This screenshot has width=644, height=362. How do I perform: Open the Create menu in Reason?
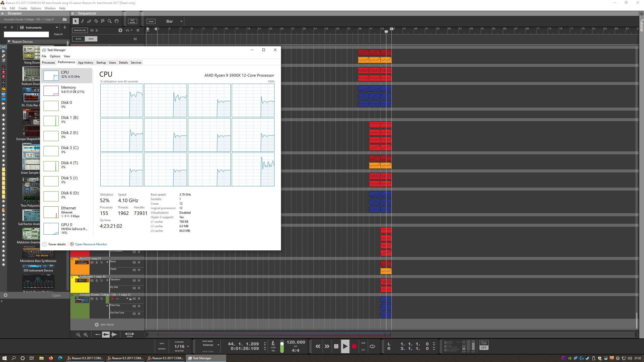click(23, 8)
